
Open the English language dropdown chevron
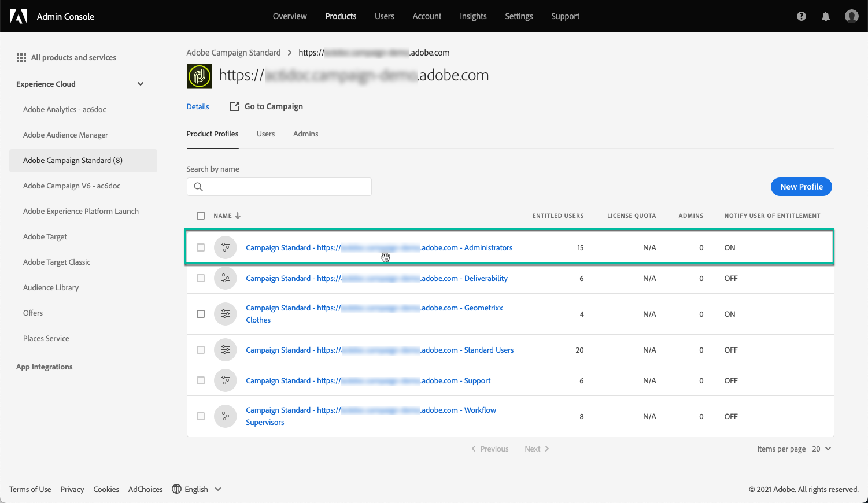(218, 489)
